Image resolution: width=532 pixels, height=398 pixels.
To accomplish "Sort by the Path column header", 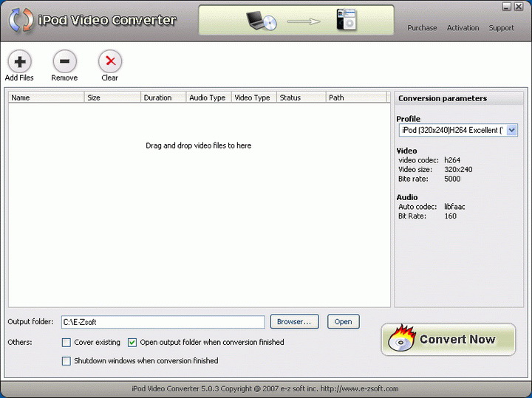I will (x=356, y=97).
